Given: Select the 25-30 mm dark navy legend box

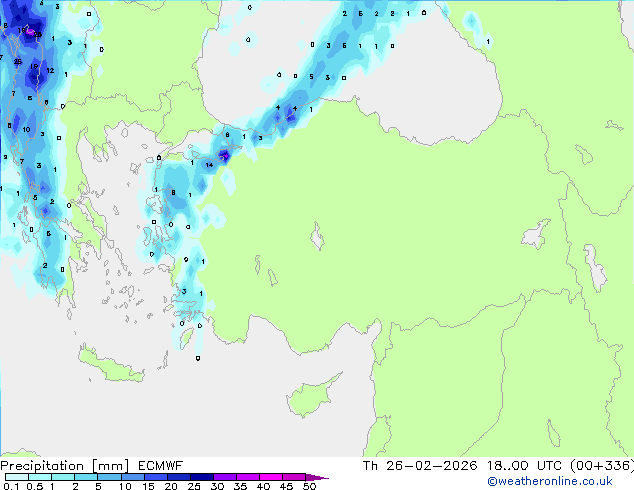Looking at the screenshot, I should point(202,477).
